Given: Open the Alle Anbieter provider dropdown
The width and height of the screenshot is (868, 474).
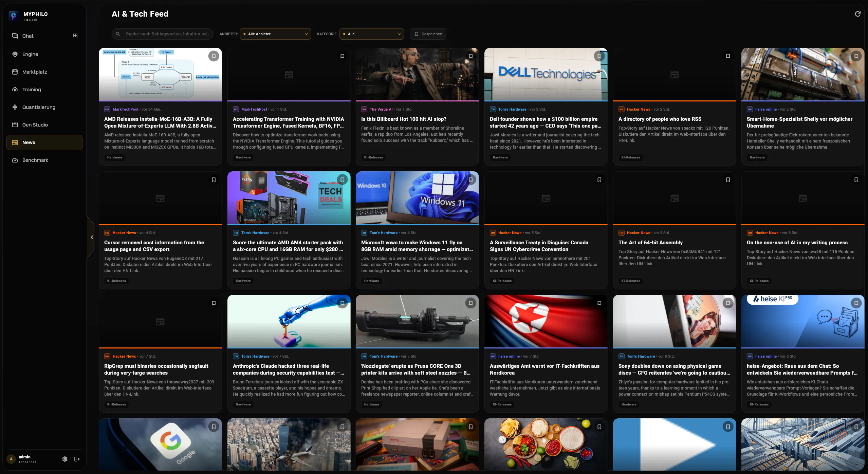Looking at the screenshot, I should point(275,34).
